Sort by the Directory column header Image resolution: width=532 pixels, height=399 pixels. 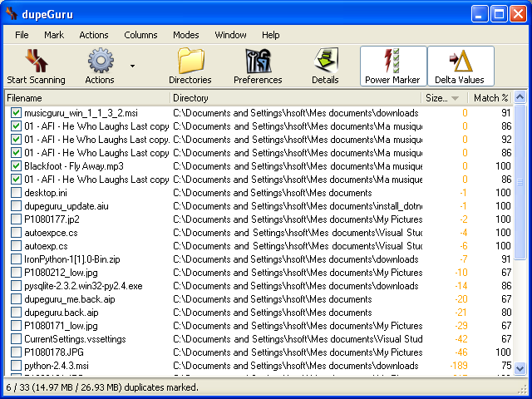coord(296,98)
